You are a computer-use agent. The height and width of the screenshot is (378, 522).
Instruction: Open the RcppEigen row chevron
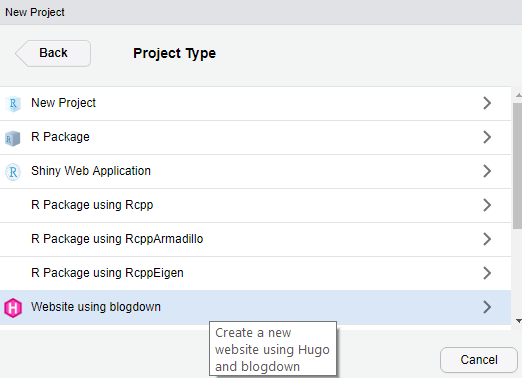tap(487, 273)
